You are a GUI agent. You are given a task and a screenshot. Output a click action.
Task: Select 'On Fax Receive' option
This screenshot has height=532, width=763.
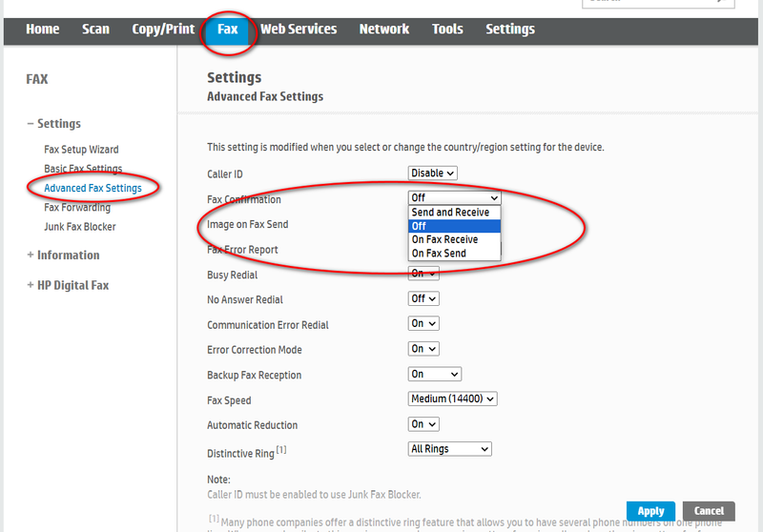click(444, 239)
